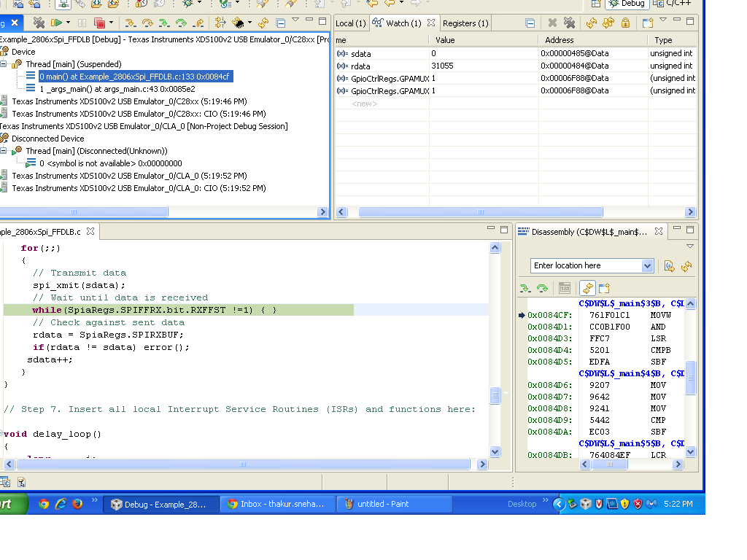This screenshot has width=747, height=560.
Task: Toggle continuous refresh in the Watch view
Action: point(608,23)
